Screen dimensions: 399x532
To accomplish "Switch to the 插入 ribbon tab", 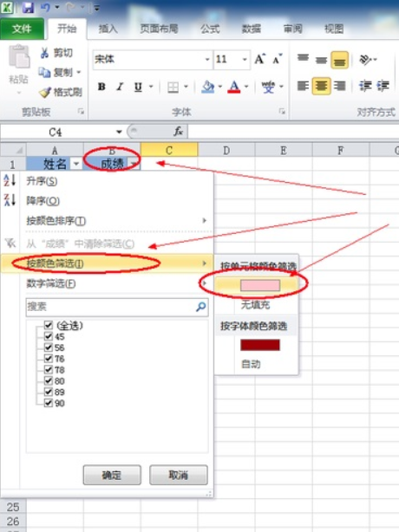I will click(108, 29).
